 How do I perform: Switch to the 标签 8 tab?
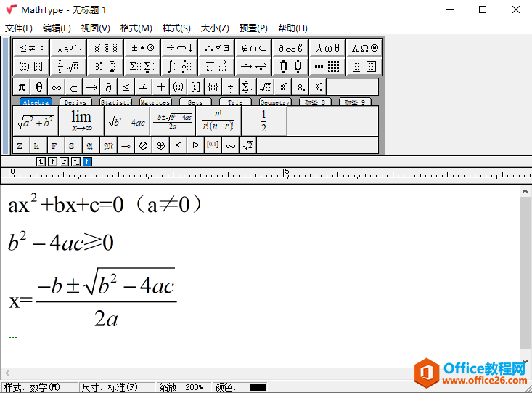[315, 102]
